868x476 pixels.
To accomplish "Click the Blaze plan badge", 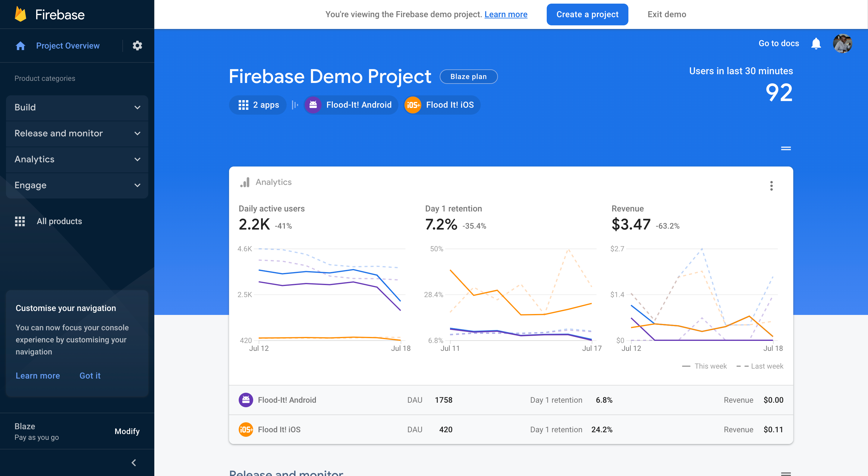I will 468,77.
